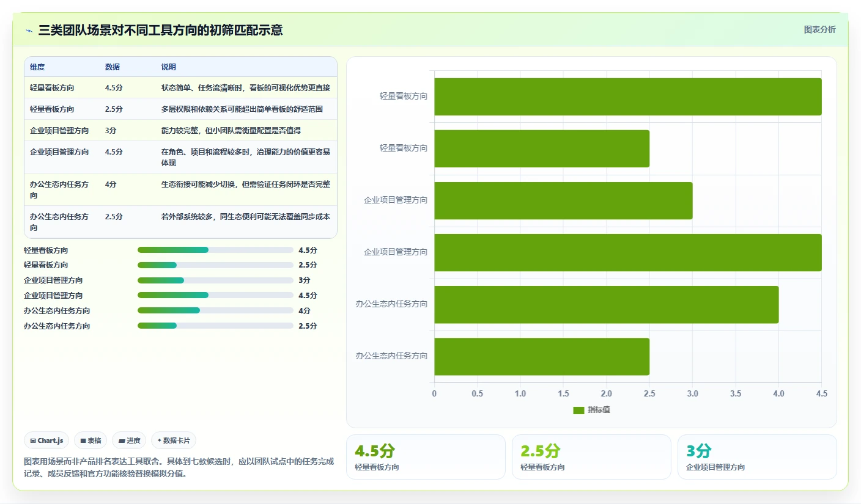Click the 企业项目管理方向 4.5分 progress bar

215,295
